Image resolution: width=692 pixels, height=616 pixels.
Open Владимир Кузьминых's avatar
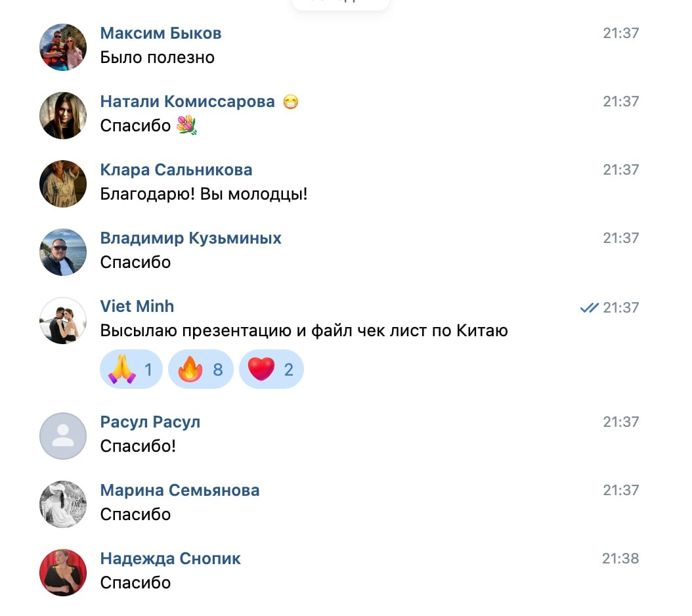tap(63, 252)
